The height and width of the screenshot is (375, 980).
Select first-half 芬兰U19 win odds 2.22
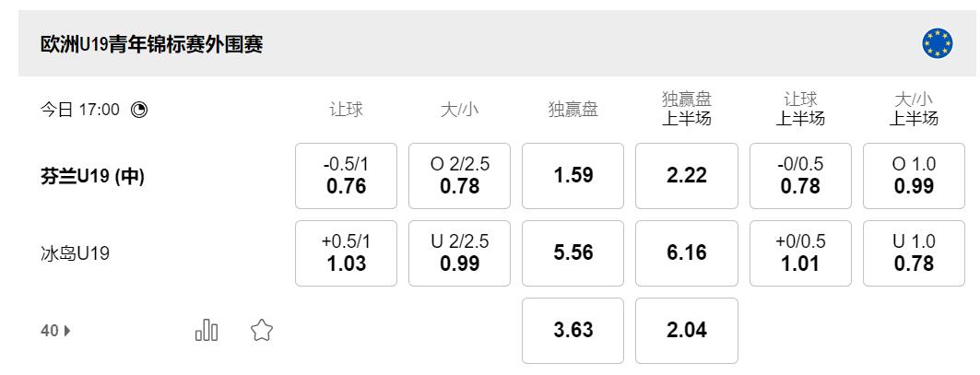pos(687,176)
